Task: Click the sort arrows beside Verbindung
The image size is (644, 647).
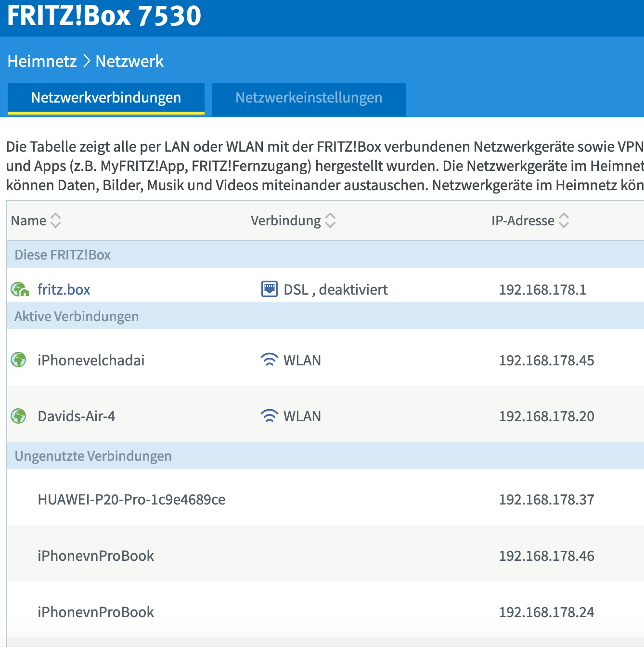Action: point(330,220)
